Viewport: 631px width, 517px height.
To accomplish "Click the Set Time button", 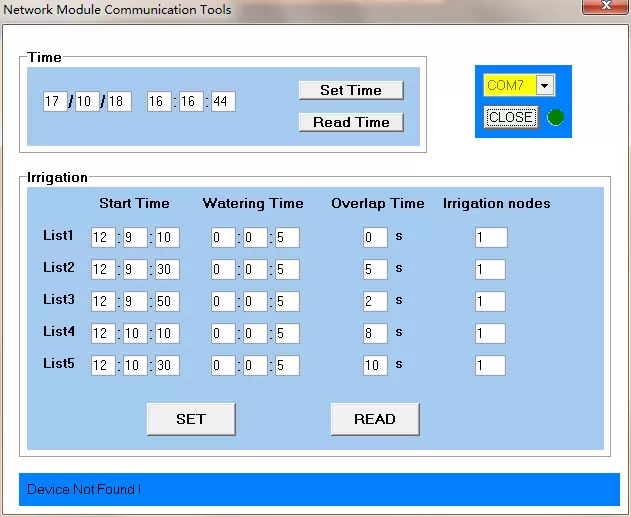I will point(351,90).
